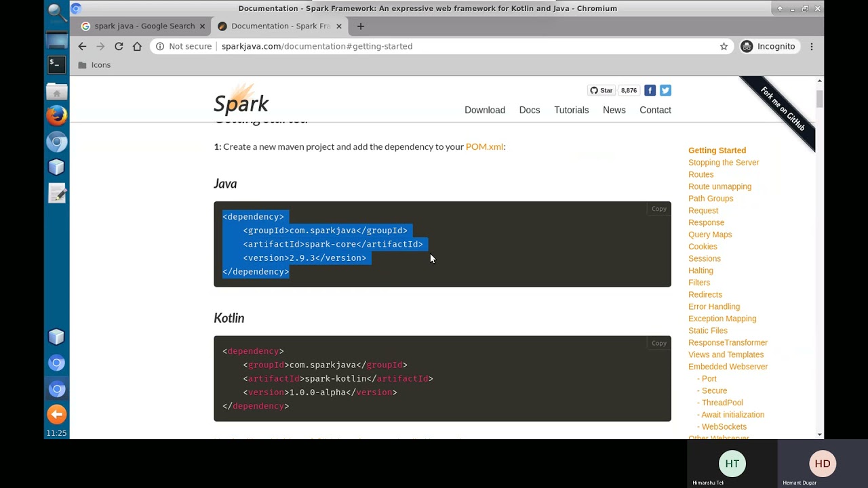Open Views and Templates sidebar link
This screenshot has width=868, height=488.
tap(726, 354)
